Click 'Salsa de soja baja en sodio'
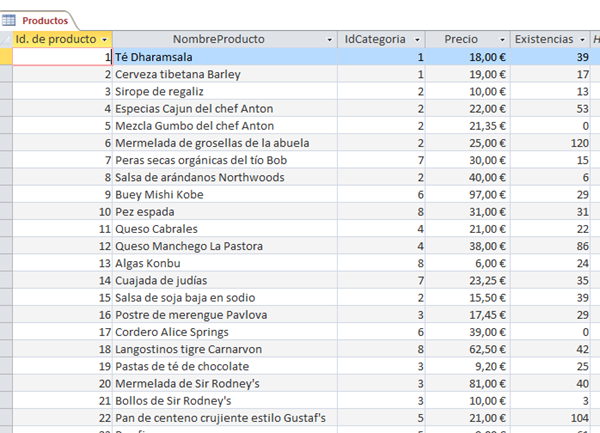The width and height of the screenshot is (600, 433). click(225, 298)
